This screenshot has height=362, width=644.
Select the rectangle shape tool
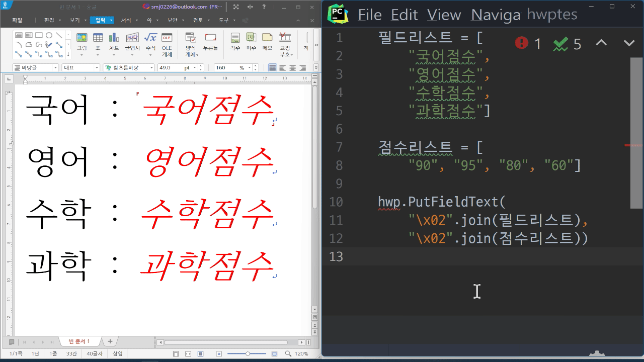point(39,35)
